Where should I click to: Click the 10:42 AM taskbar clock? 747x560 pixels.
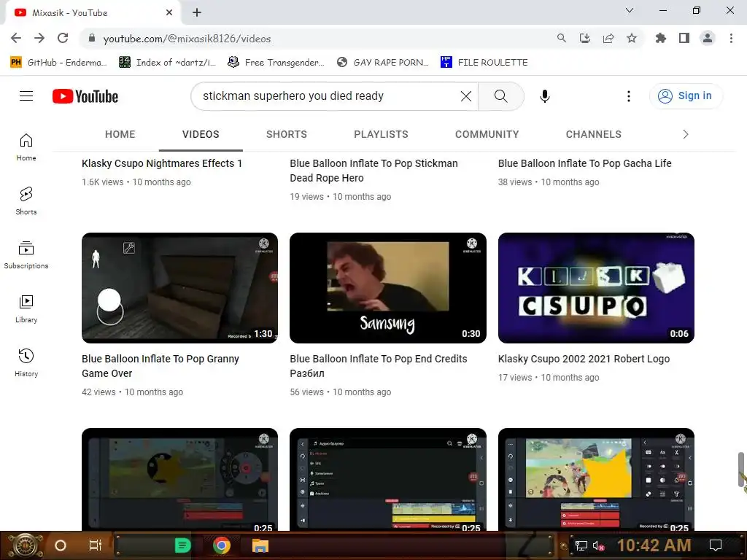tap(654, 545)
